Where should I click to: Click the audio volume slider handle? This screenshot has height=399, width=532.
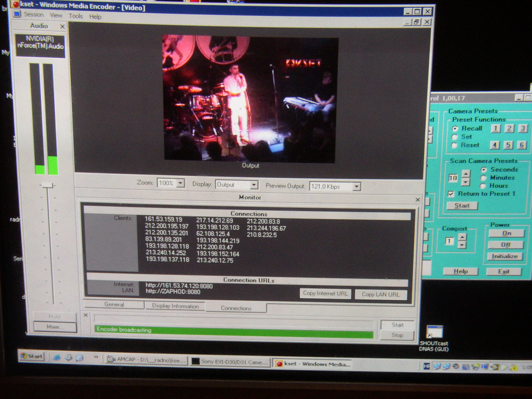(47, 185)
